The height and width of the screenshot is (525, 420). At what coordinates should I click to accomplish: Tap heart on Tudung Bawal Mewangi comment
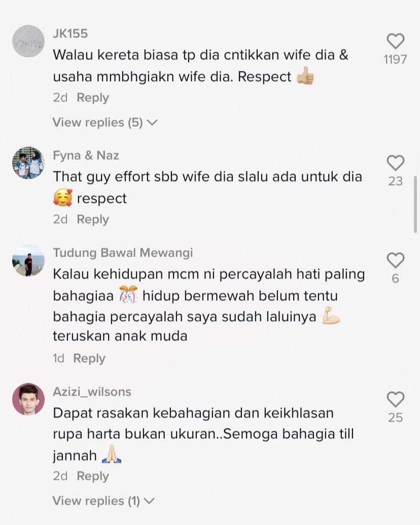(396, 261)
